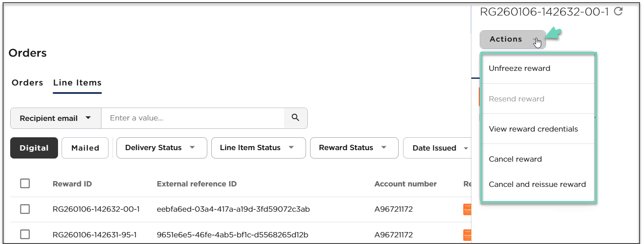Choose Unfreeze reward from Actions menu
644x244 pixels.
coord(519,69)
